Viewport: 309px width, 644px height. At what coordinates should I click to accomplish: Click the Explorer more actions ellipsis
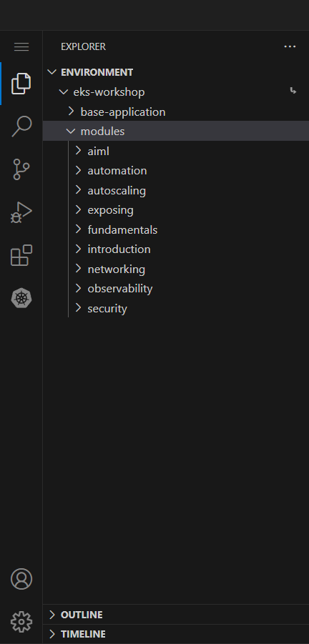[290, 47]
